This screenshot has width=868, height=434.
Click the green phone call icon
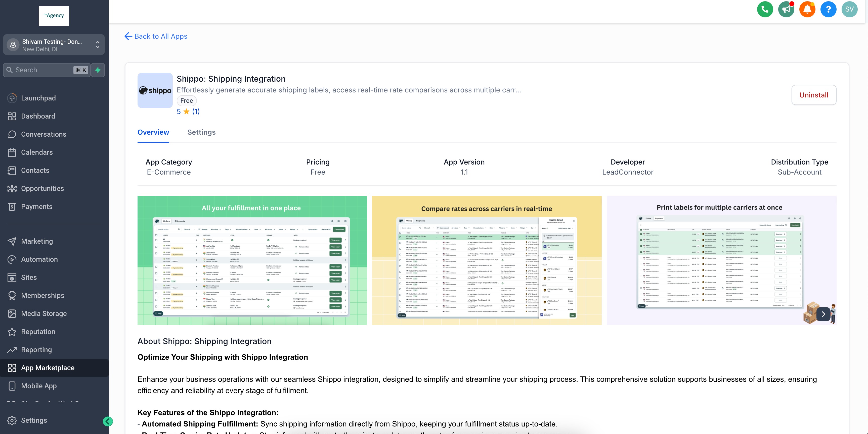pyautogui.click(x=765, y=10)
